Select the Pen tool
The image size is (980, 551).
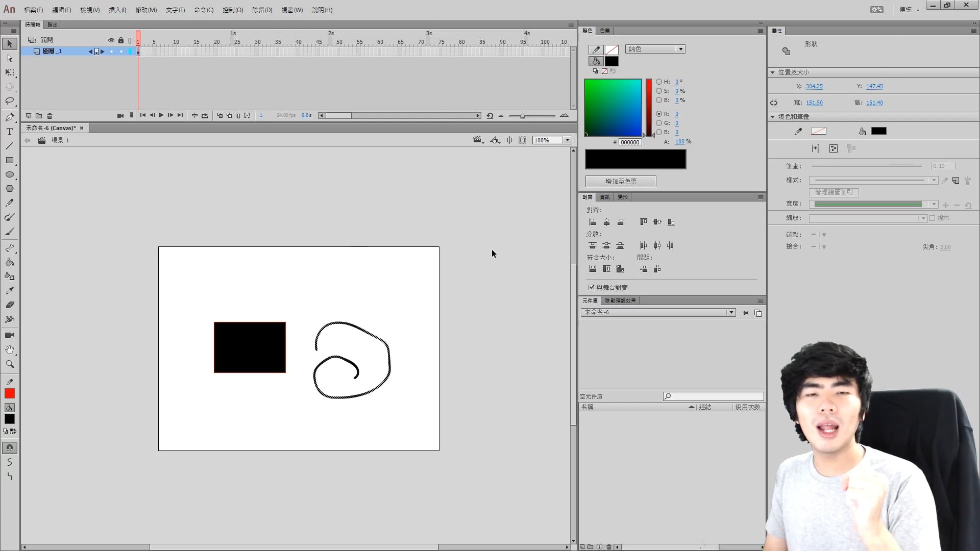pos(9,117)
